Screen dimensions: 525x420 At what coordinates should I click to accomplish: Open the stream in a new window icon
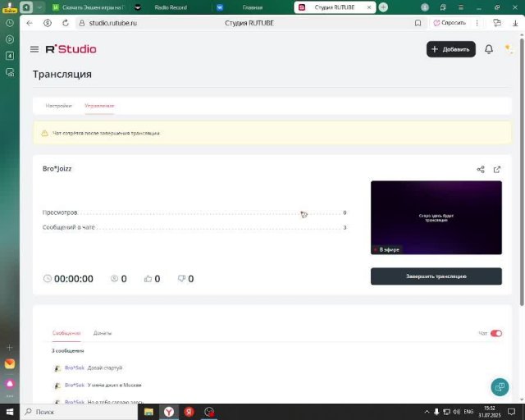click(497, 169)
